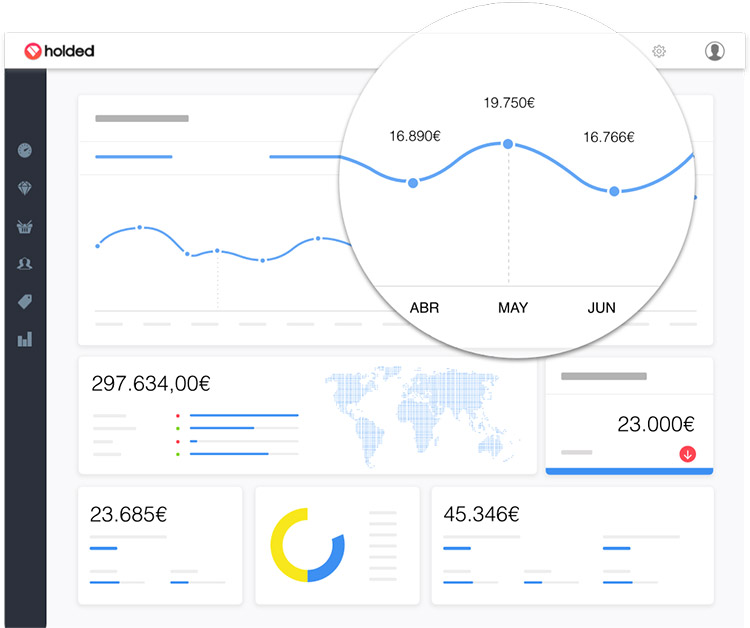Viewport: 750px width, 628px height.
Task: Click the 45.346€ amount
Action: 481,514
